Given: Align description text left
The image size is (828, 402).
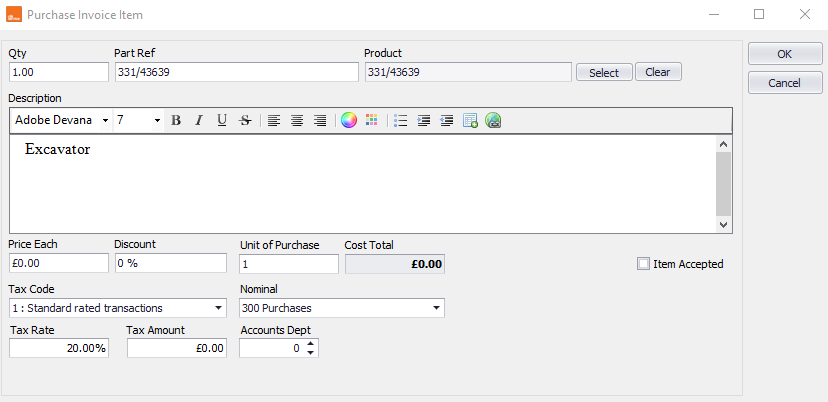Looking at the screenshot, I should [x=274, y=120].
